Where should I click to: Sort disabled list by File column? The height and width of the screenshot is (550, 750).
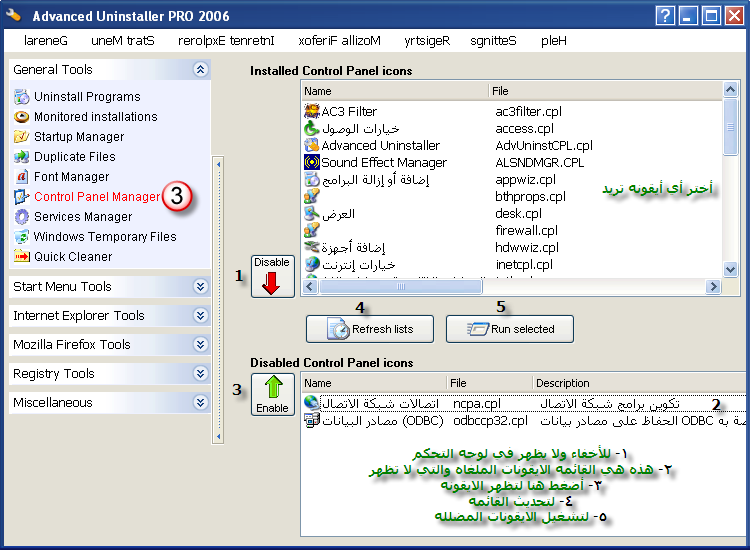coord(490,383)
